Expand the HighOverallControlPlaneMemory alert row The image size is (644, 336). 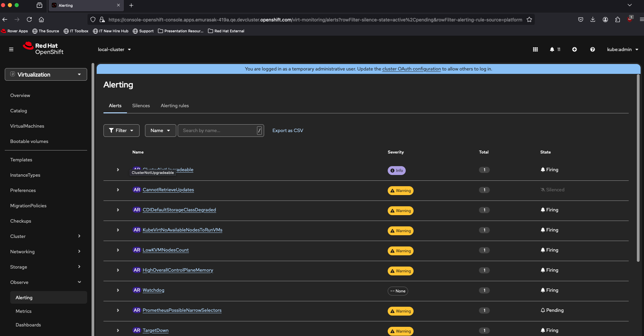118,270
